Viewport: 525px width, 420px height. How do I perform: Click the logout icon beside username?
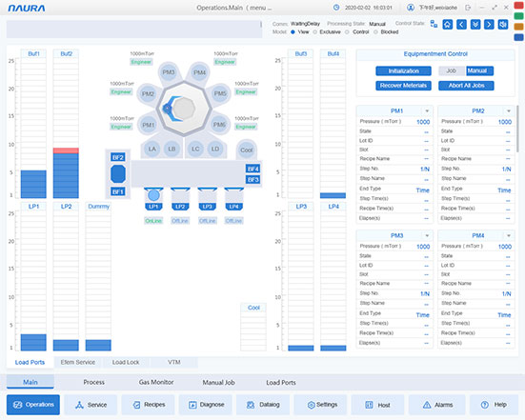(x=468, y=8)
